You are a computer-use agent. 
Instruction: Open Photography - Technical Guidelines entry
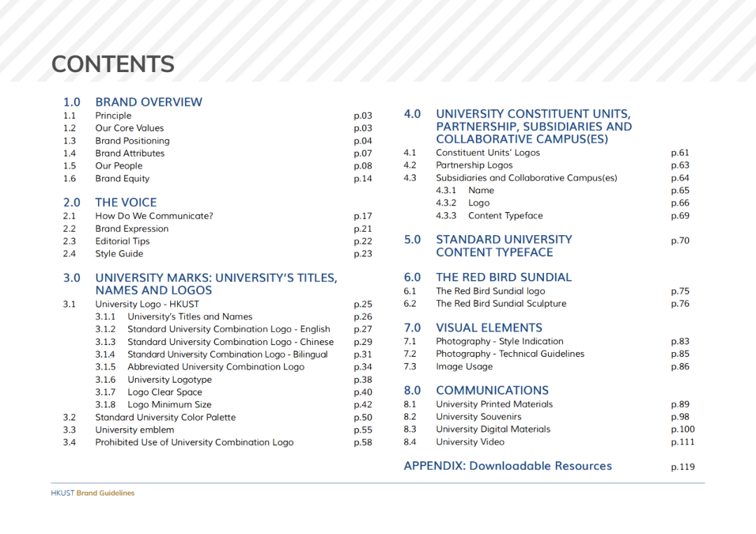coord(510,353)
